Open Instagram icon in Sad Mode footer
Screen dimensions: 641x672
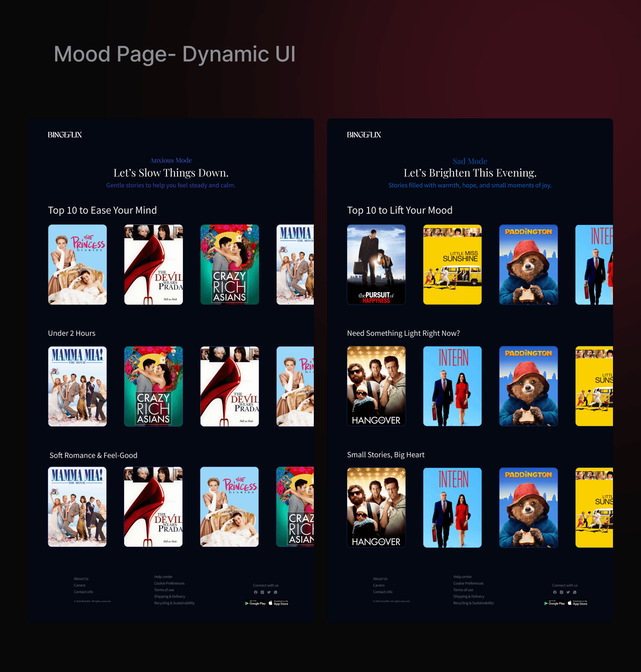coord(561,592)
